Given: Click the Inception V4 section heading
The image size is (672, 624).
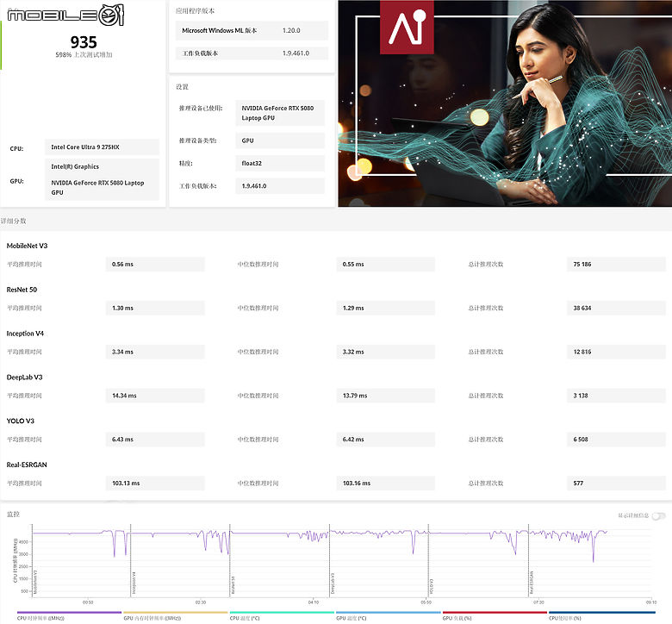Looking at the screenshot, I should (25, 334).
